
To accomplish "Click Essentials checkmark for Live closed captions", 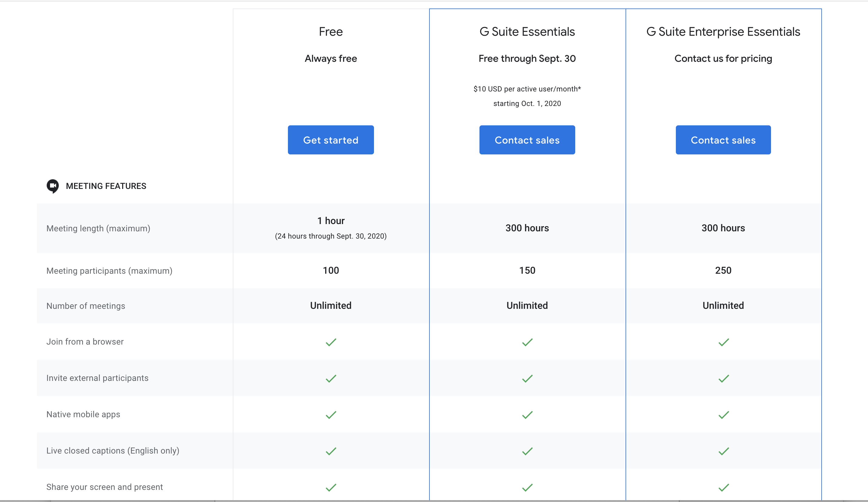I will click(527, 451).
